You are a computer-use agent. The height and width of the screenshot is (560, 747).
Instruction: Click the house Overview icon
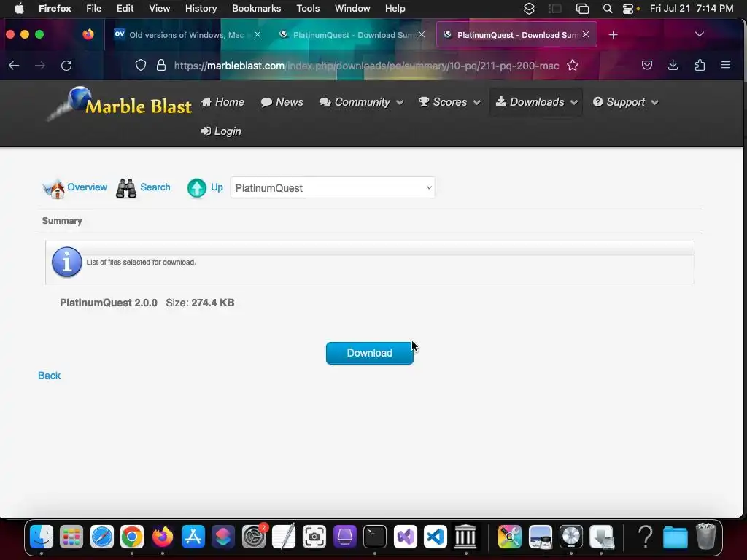tap(54, 189)
